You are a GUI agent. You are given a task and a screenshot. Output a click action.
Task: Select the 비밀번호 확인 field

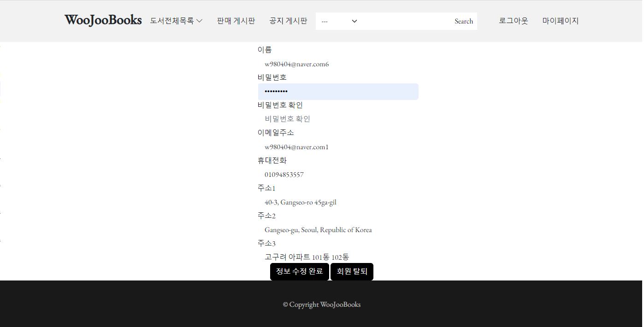[338, 119]
